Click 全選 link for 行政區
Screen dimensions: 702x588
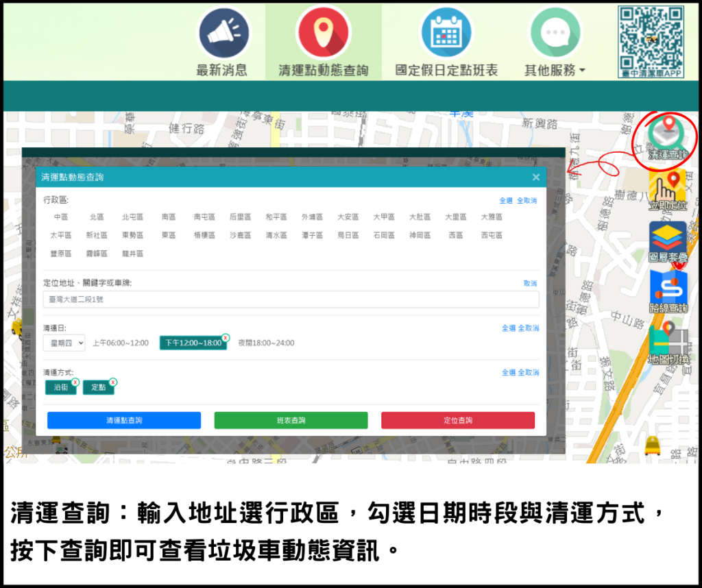point(506,201)
